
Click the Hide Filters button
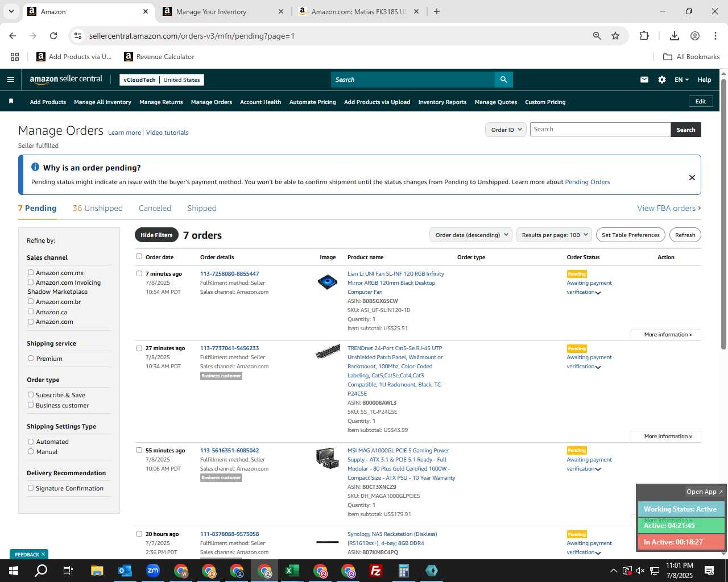tap(156, 235)
